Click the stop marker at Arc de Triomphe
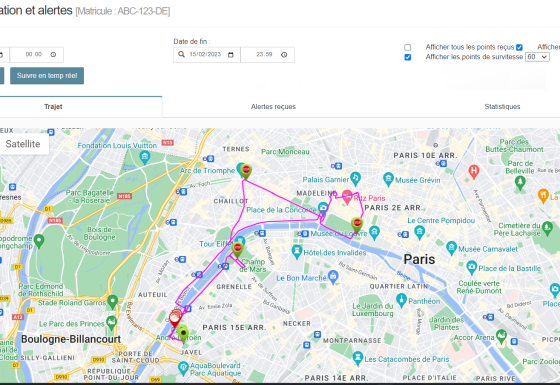The image size is (560, 385). [x=246, y=171]
